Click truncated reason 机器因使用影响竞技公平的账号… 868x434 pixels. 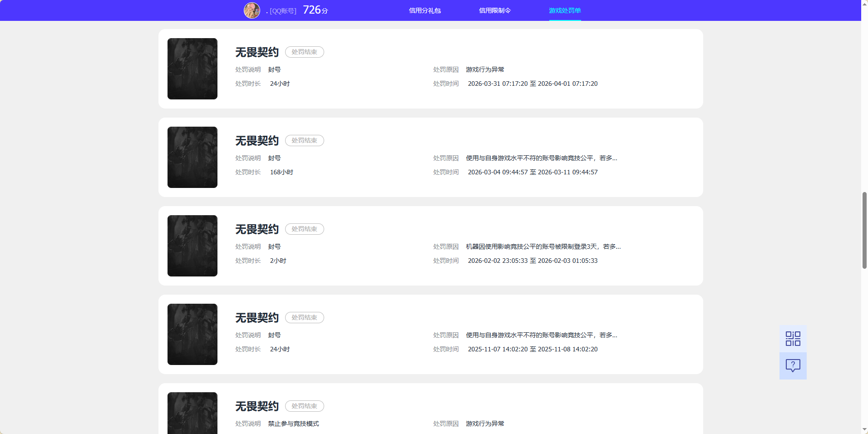[543, 247]
